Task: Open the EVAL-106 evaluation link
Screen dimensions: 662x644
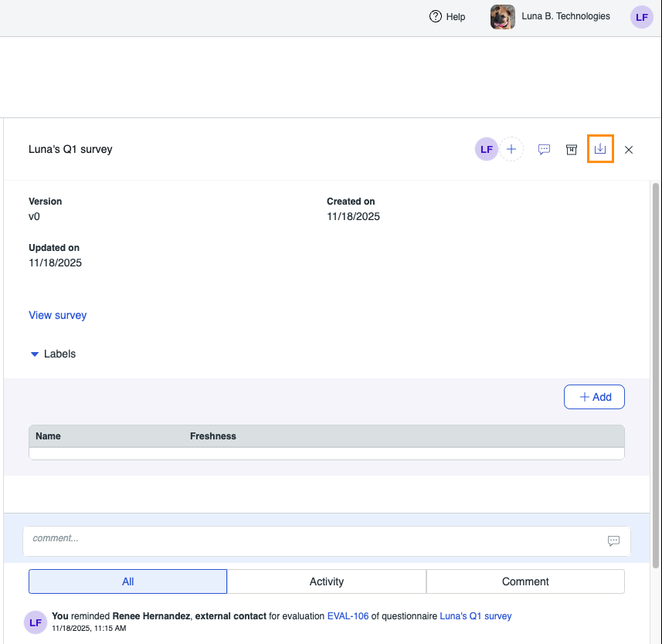Action: [348, 616]
